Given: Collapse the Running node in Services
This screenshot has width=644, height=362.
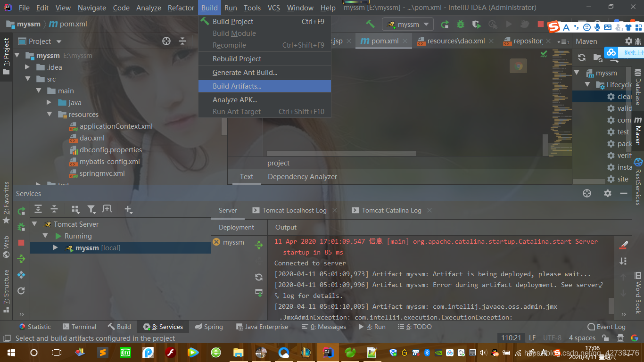Looking at the screenshot, I should [x=46, y=236].
